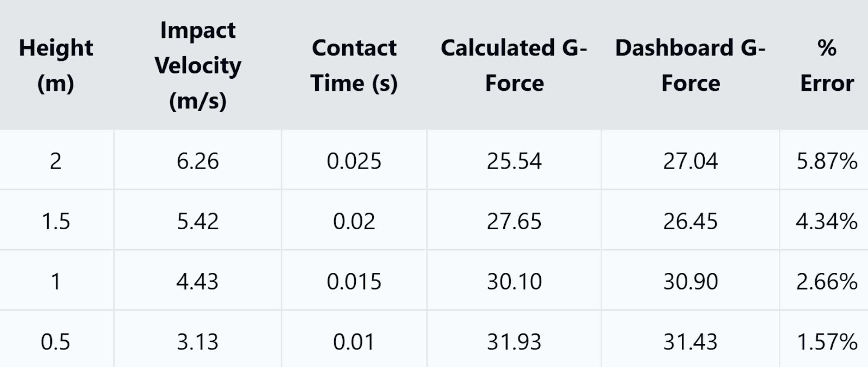Click the calculated G-force value 31.93
This screenshot has width=868, height=367.
tap(514, 342)
